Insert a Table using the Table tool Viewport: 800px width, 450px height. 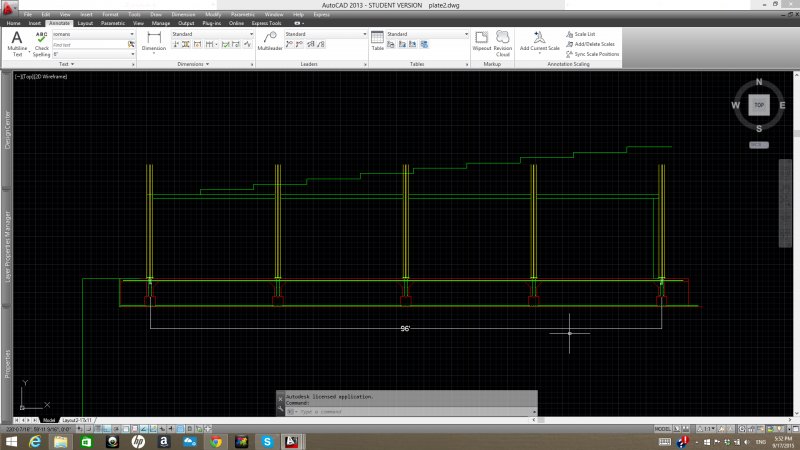(x=378, y=41)
